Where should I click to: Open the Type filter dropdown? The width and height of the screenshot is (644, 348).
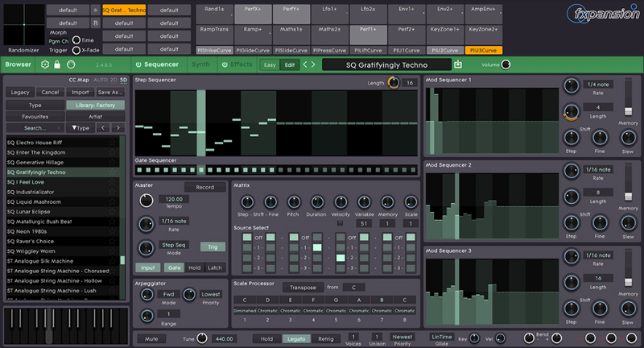tap(80, 127)
